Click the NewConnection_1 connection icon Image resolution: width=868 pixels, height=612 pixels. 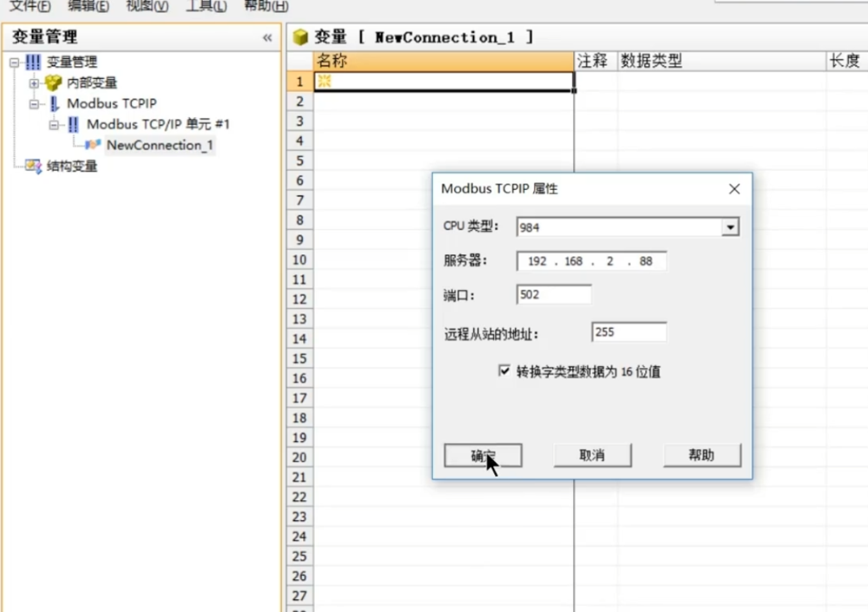point(93,145)
